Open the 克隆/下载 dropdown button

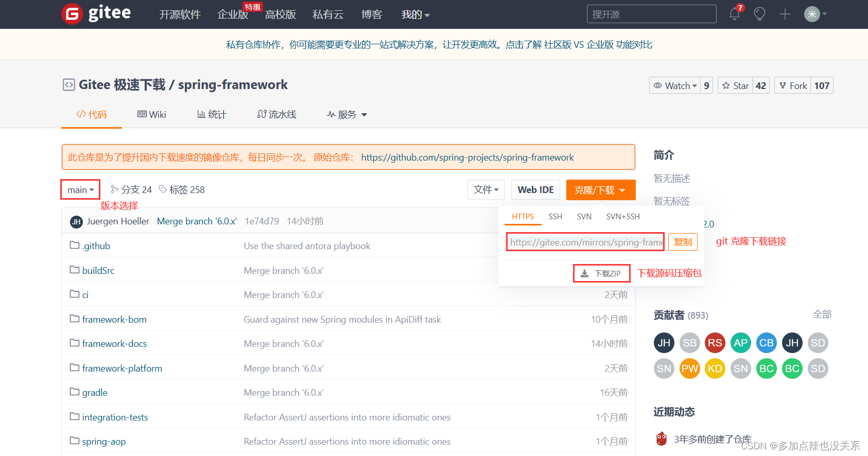tap(601, 190)
